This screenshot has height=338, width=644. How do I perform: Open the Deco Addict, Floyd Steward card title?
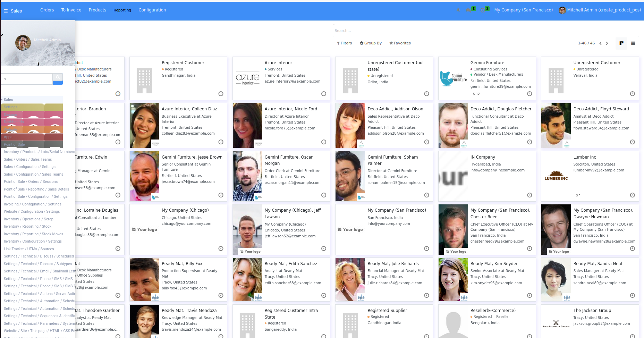tap(601, 109)
